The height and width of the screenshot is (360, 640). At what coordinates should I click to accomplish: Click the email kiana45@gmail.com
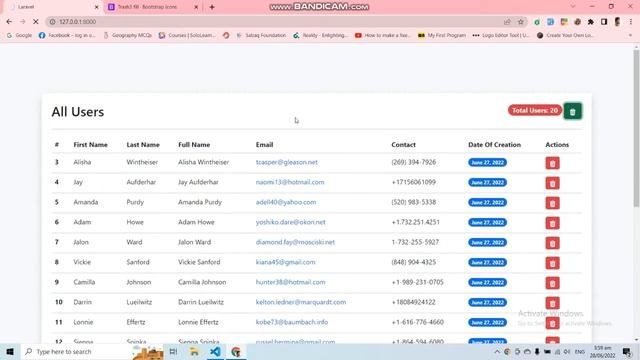coord(285,262)
